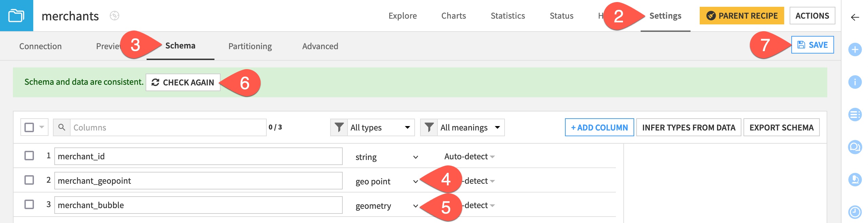This screenshot has height=223, width=868.
Task: Open the Connection sub-tab
Action: pos(40,46)
